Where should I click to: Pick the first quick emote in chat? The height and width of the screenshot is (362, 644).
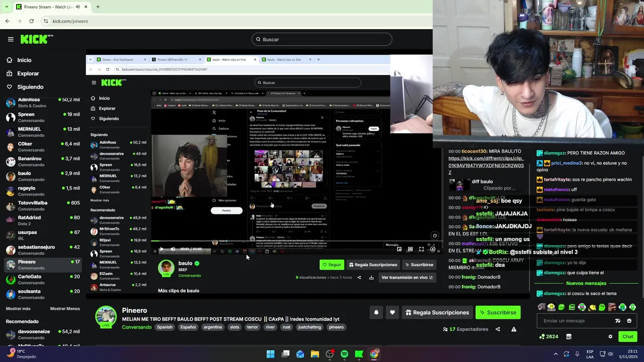tap(541, 307)
